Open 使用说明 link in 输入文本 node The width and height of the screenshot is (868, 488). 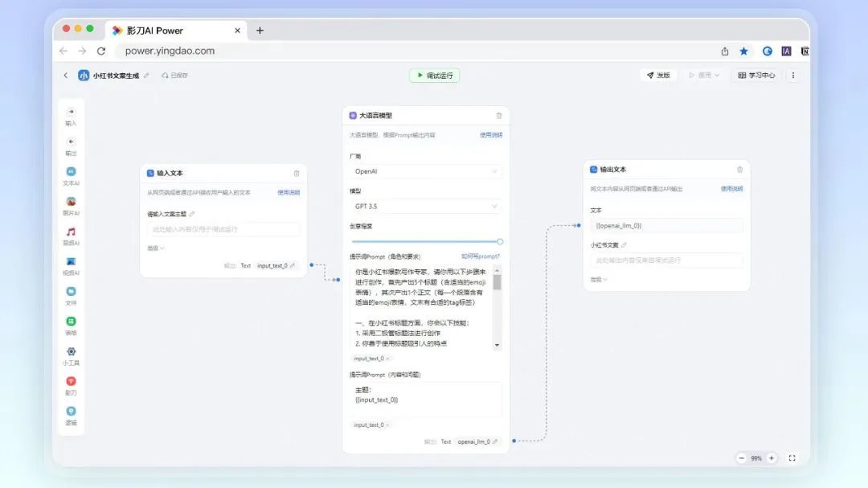289,193
